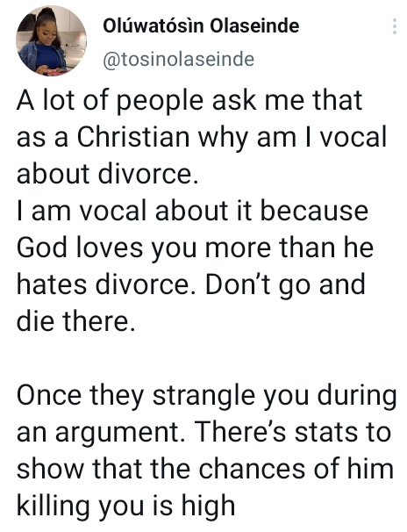
Task: Select the line "I am vocal about it because"
Action: tap(192, 211)
